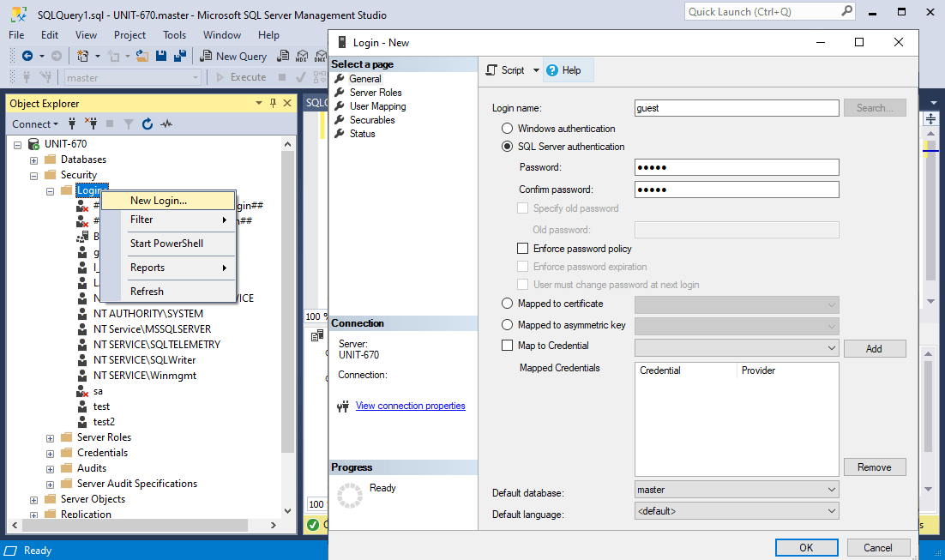Click View connection properties link
This screenshot has width=945, height=560.
point(410,406)
